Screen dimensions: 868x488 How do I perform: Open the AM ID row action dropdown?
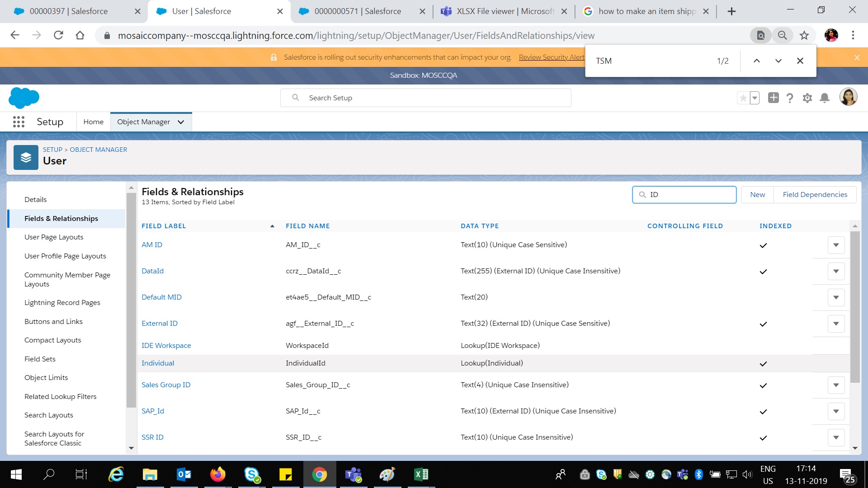point(836,245)
